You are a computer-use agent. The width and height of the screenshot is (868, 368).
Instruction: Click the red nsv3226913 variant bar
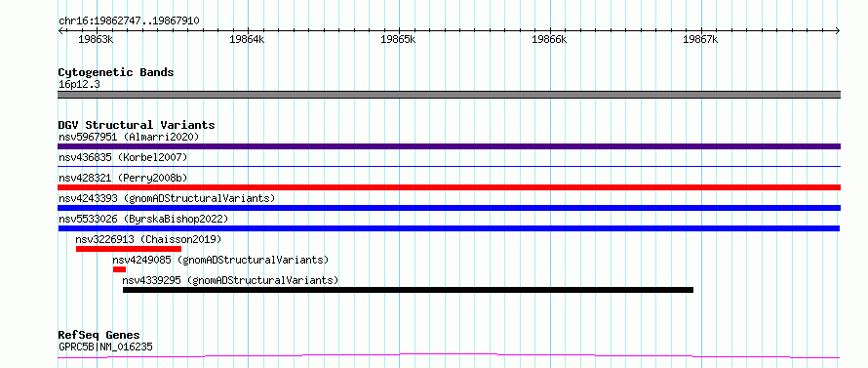129,249
